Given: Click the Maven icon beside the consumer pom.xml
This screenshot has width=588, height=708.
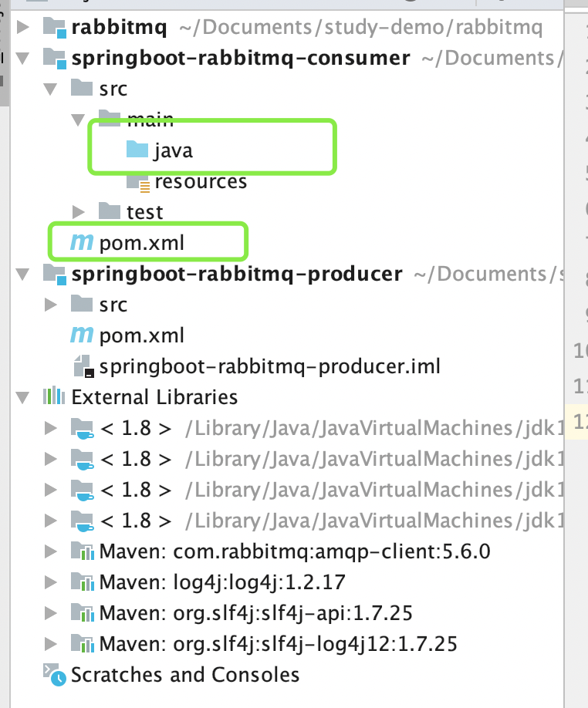Looking at the screenshot, I should point(81,243).
